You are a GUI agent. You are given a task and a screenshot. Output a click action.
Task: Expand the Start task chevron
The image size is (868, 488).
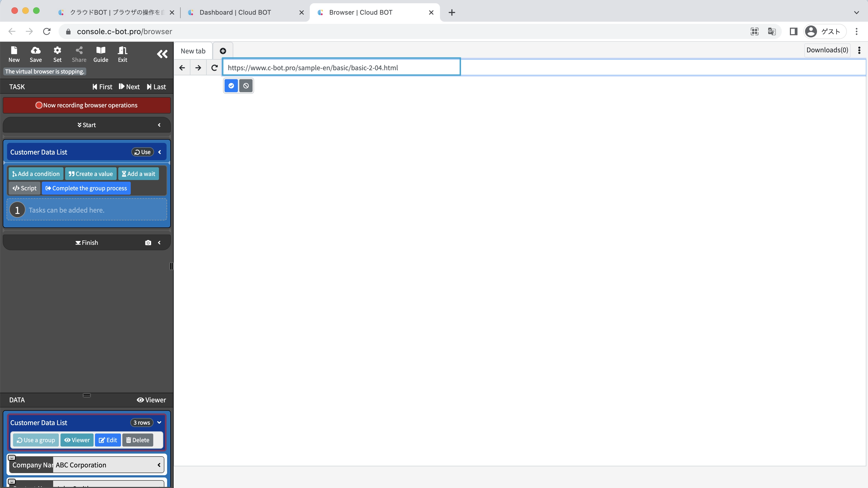[x=159, y=125]
